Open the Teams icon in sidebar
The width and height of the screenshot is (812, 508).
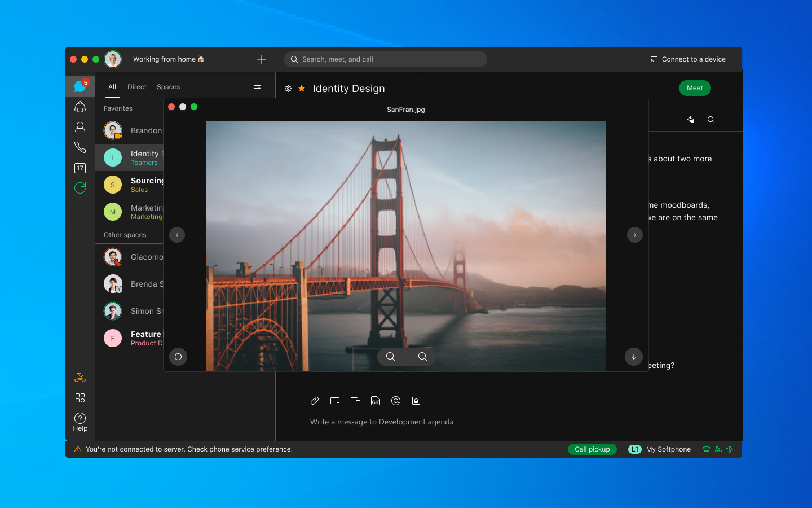[80, 107]
